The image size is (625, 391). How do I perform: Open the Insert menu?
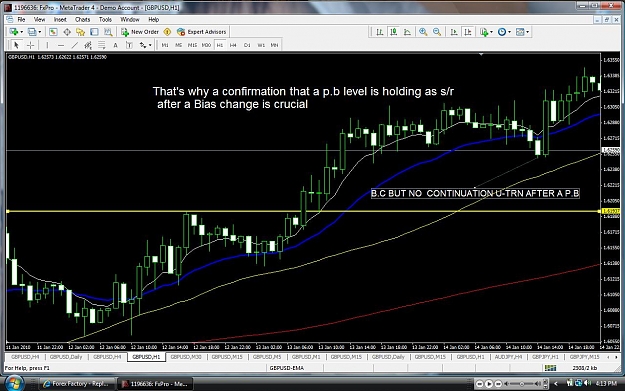point(60,20)
